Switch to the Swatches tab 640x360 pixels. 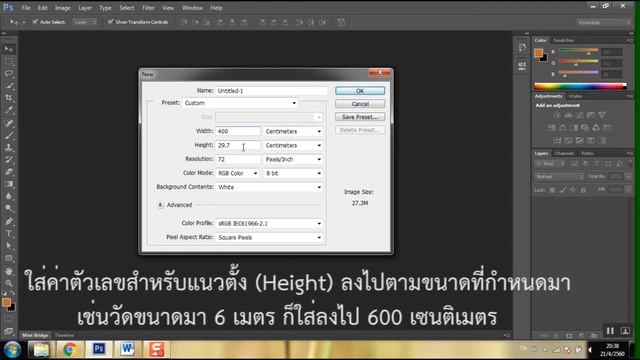point(563,40)
